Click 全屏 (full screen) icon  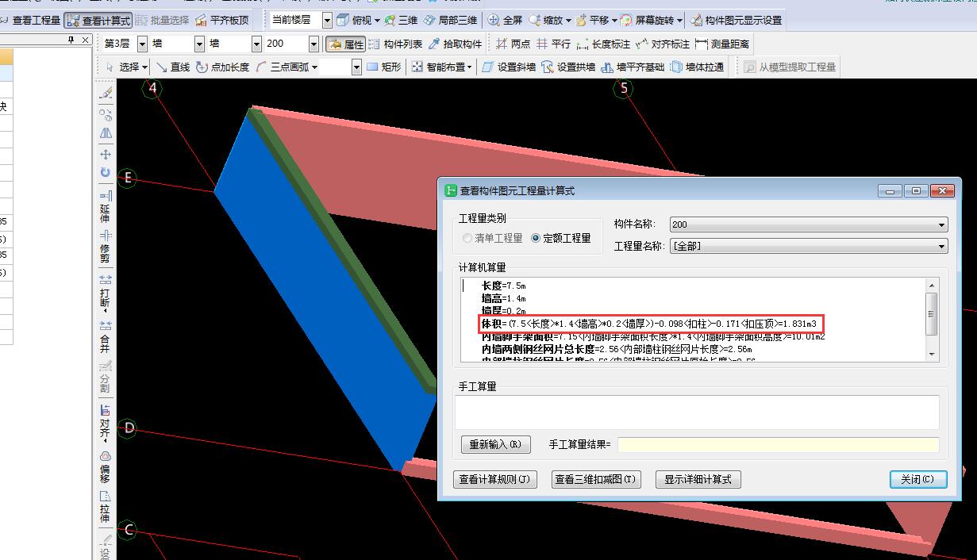506,20
